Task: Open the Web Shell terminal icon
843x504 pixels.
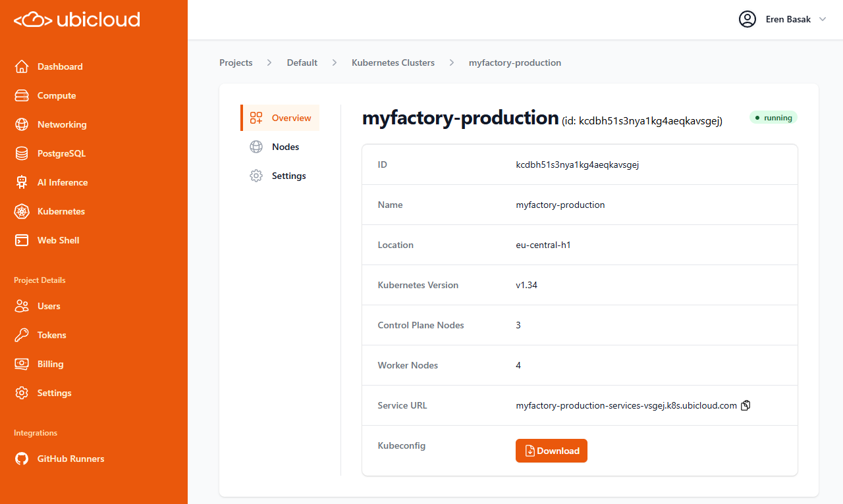Action: click(x=22, y=240)
